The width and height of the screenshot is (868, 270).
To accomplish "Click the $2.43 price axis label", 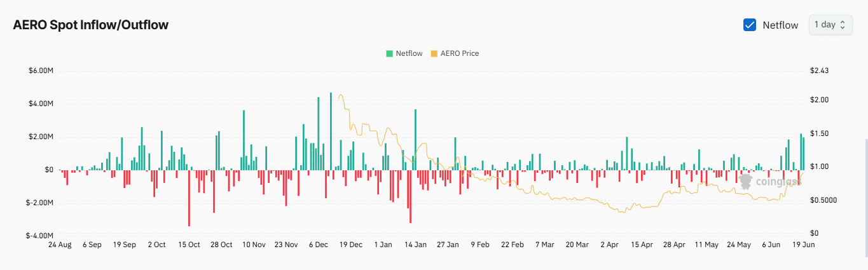I will tap(819, 71).
